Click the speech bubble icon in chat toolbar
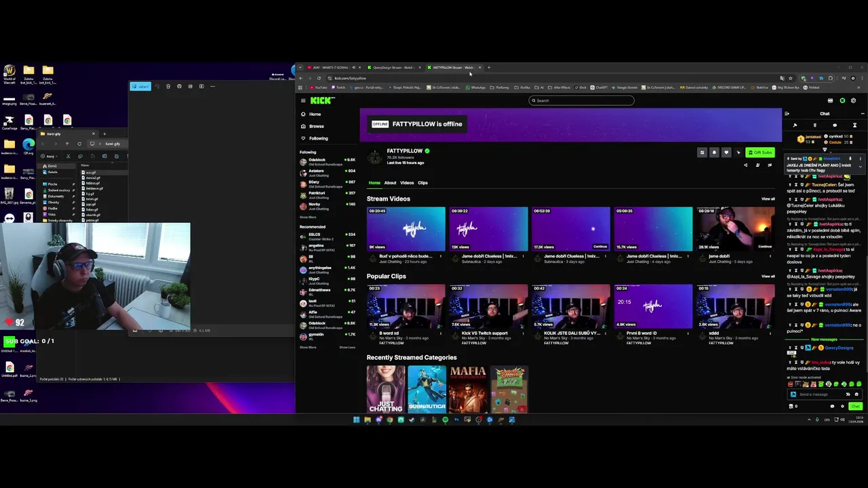 [835, 125]
